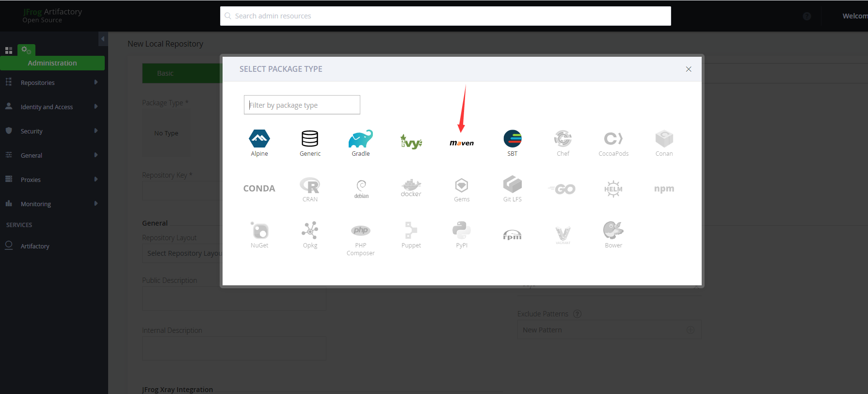Switch to the Application grid icon
Screen dimensions: 868x394
click(x=9, y=50)
